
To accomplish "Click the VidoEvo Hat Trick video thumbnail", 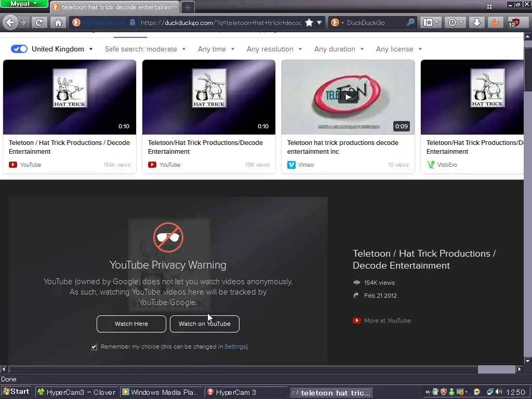I will [472, 97].
